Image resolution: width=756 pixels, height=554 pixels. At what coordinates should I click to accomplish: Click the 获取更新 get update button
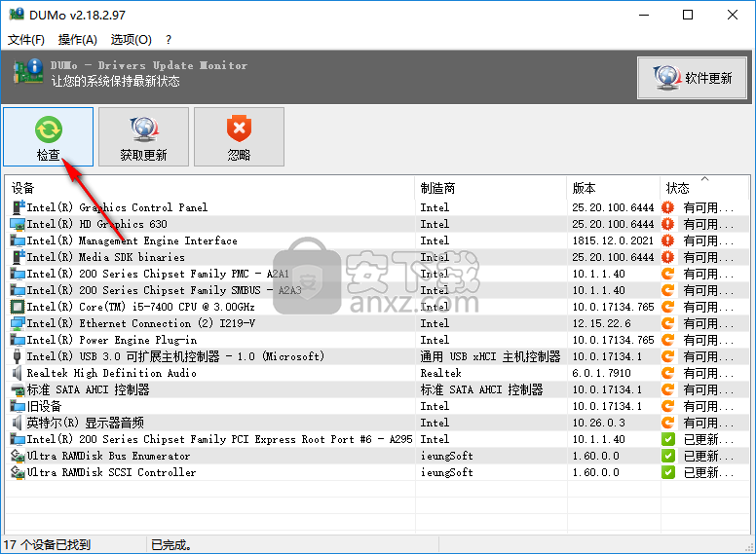click(x=143, y=137)
